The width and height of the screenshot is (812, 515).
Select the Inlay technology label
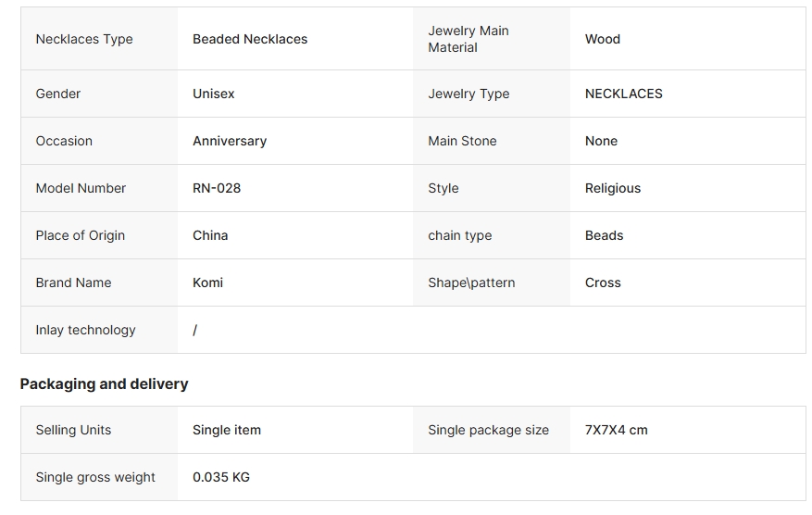(x=85, y=330)
